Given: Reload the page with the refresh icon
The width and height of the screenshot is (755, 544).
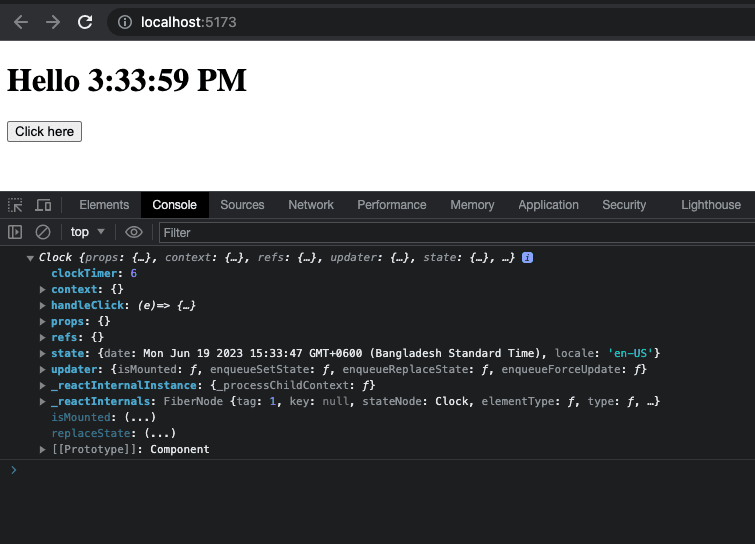Looking at the screenshot, I should pyautogui.click(x=85, y=22).
